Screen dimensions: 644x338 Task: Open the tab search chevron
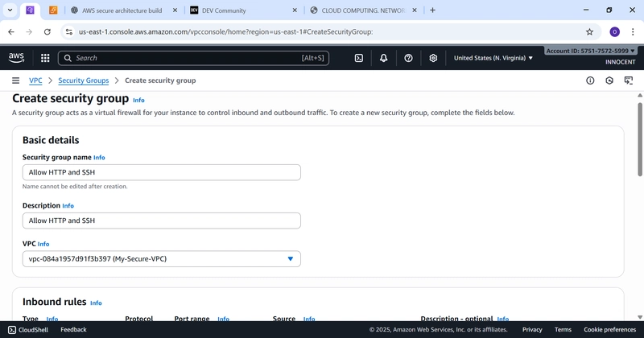(x=10, y=10)
